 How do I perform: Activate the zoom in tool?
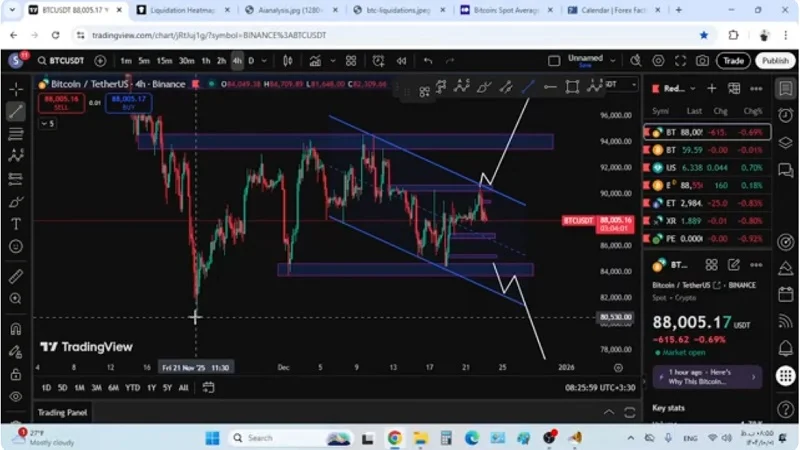[x=16, y=298]
